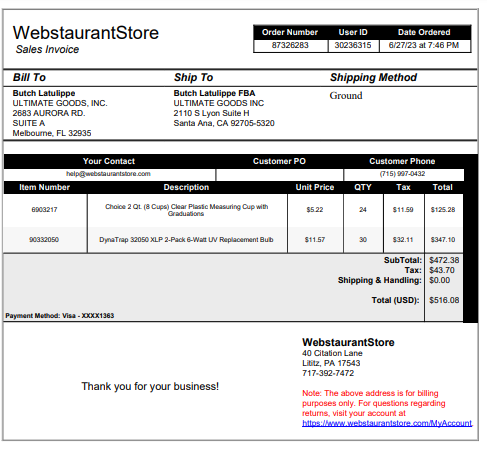Screen dimensions: 487x453
Task: Click unit price $5.22
Action: point(315,210)
